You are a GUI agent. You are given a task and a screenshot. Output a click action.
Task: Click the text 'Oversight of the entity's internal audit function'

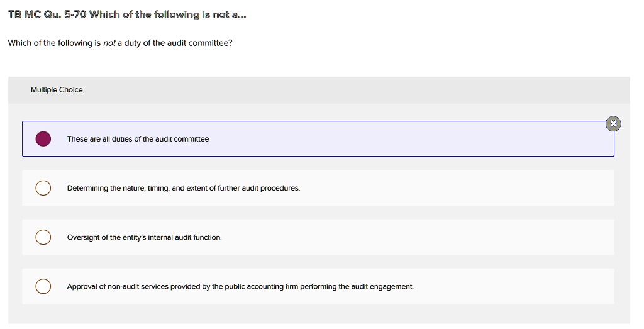[144, 237]
